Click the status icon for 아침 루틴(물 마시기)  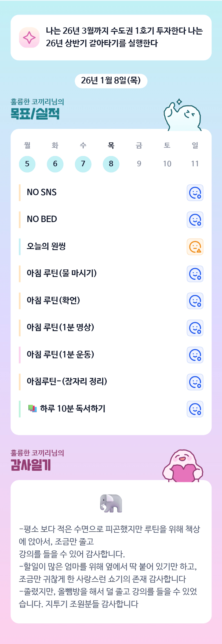tap(195, 274)
